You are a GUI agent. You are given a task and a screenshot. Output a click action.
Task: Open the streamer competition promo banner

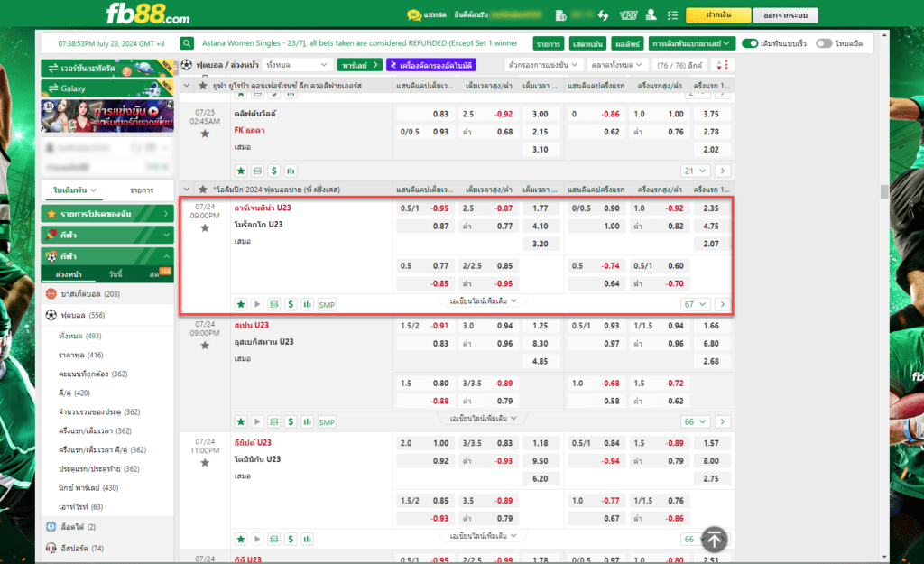coord(107,116)
